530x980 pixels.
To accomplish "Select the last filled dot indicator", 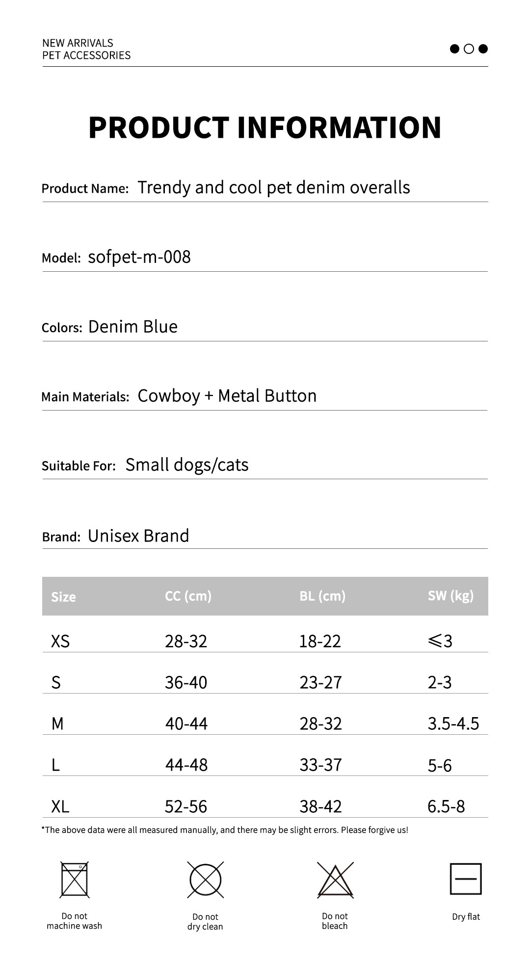I will pos(483,49).
